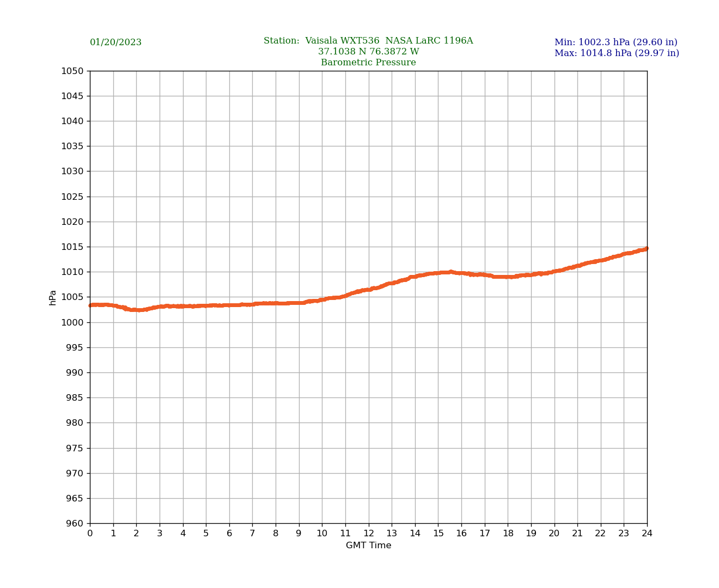Click the Min 1002.3 hPa readout
The width and height of the screenshot is (719, 588).
pos(616,42)
